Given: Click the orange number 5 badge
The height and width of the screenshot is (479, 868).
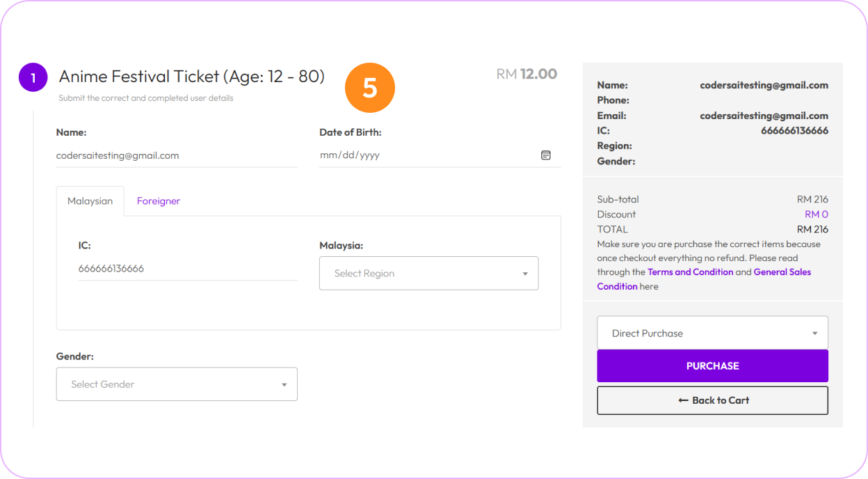Looking at the screenshot, I should 369,88.
